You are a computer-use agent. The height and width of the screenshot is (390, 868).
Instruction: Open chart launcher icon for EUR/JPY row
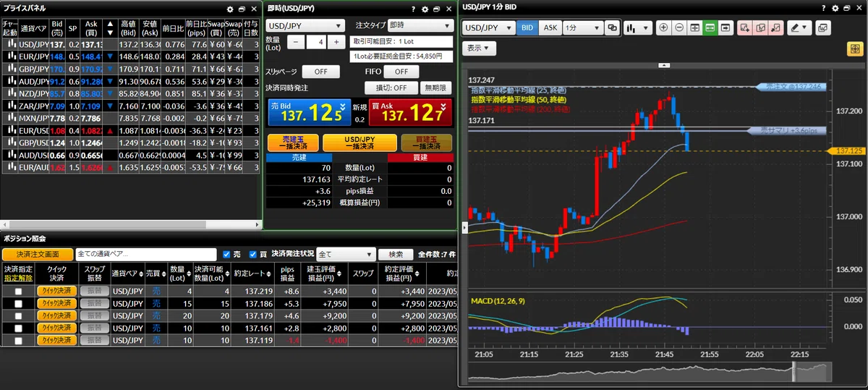pyautogui.click(x=11, y=56)
